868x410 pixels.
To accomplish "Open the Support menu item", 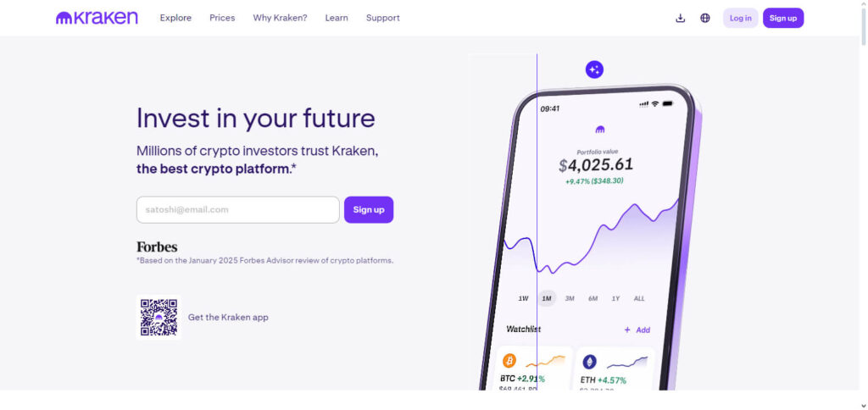I will [x=382, y=18].
